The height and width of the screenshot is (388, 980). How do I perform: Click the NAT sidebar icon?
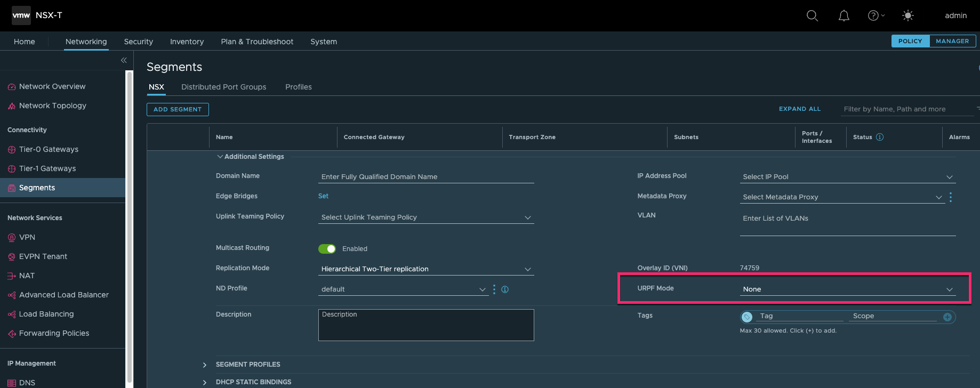coord(12,276)
